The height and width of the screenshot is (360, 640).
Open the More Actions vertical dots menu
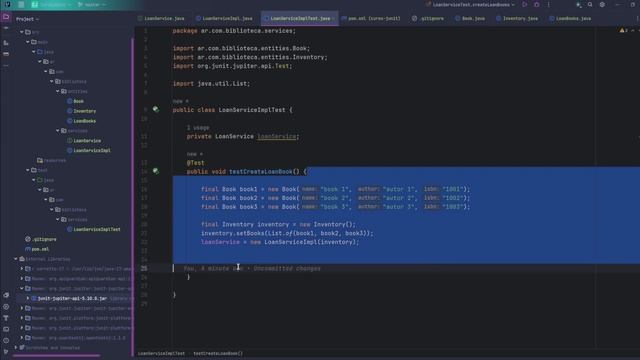(549, 4)
